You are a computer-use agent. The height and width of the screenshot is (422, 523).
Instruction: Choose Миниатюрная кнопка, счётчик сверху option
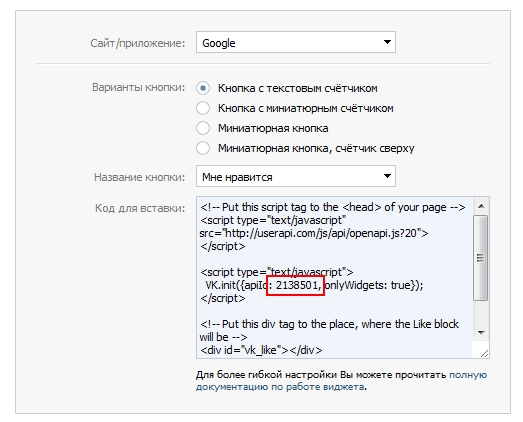pos(203,148)
